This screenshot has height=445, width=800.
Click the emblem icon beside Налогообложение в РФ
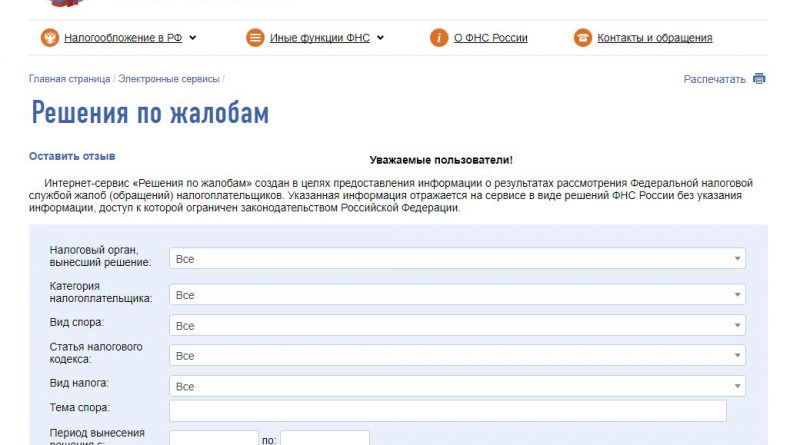[49, 38]
